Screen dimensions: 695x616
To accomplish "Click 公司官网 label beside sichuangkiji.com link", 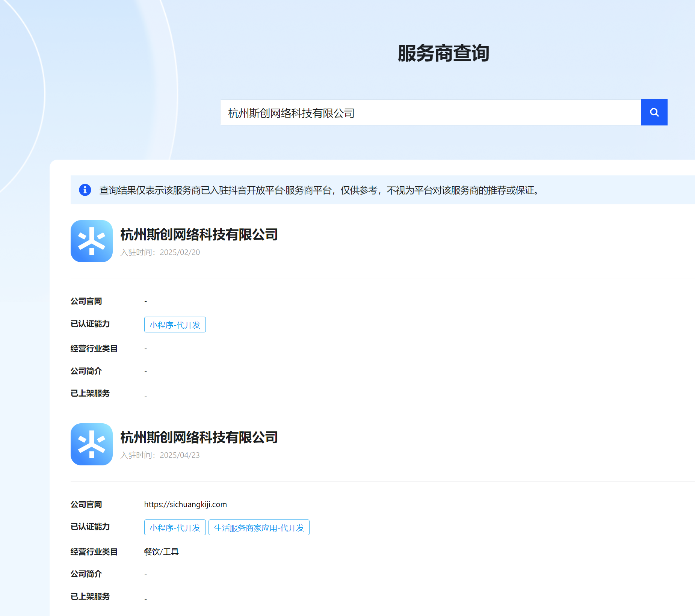I will pyautogui.click(x=86, y=504).
